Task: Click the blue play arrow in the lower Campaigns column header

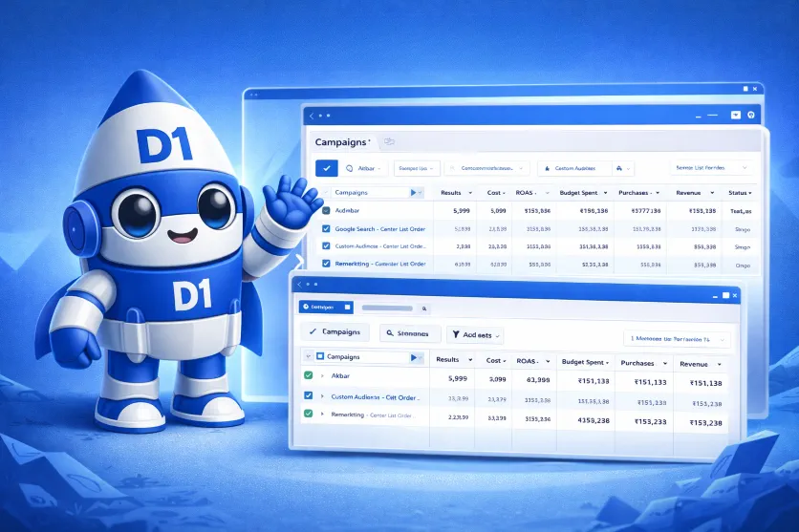Action: point(413,357)
